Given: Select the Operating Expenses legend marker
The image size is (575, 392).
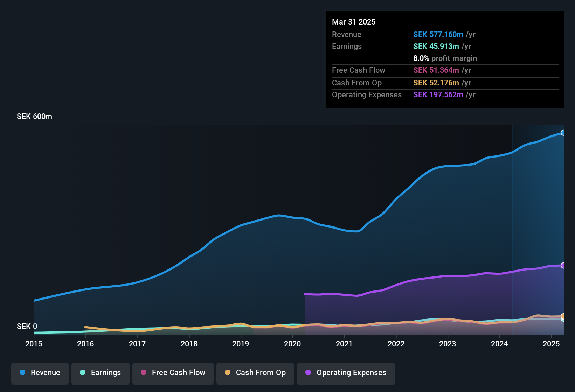Looking at the screenshot, I should coord(307,373).
